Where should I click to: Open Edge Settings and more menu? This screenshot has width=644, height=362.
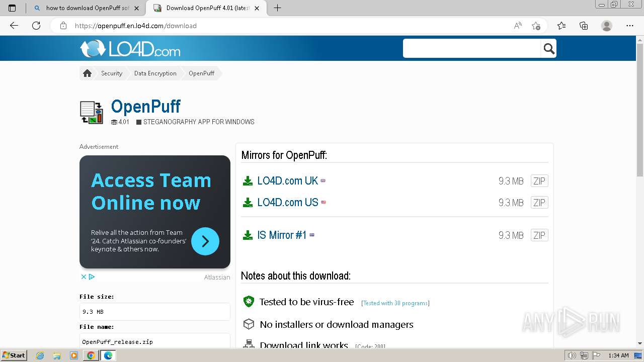(630, 26)
